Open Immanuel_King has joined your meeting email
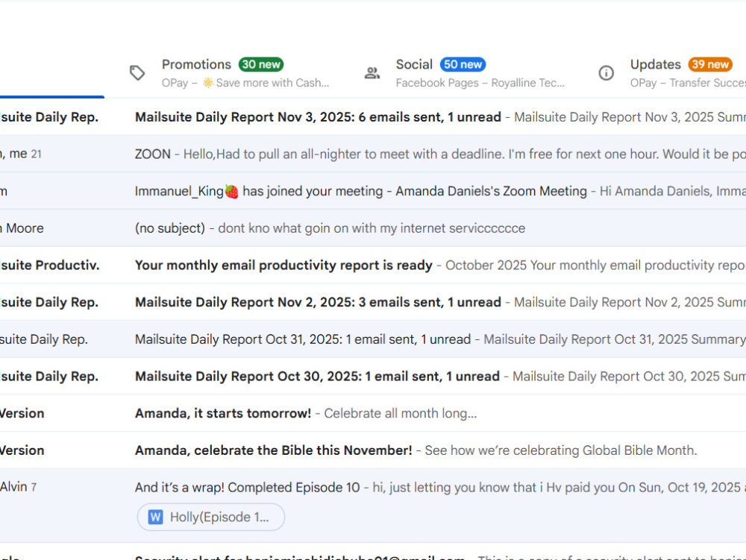This screenshot has width=746, height=560. (373, 191)
